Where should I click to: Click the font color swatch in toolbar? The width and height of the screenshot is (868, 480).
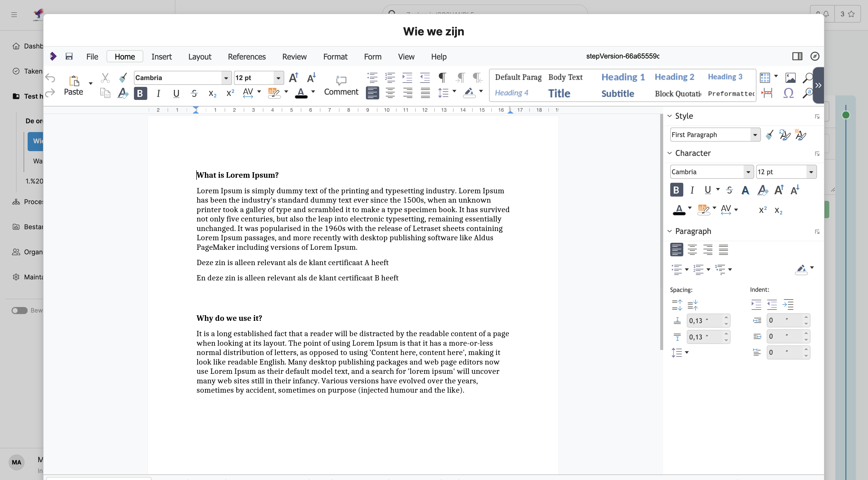coord(301,93)
